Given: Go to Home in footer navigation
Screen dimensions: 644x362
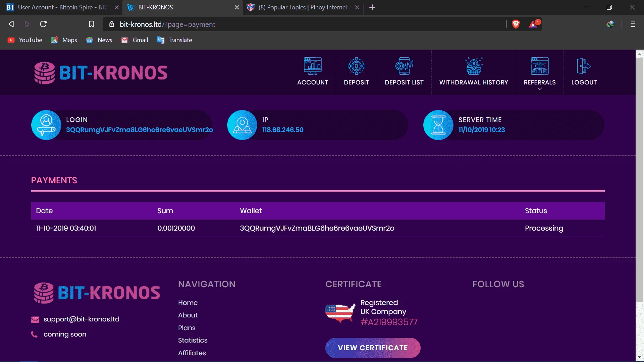Looking at the screenshot, I should pos(188,303).
